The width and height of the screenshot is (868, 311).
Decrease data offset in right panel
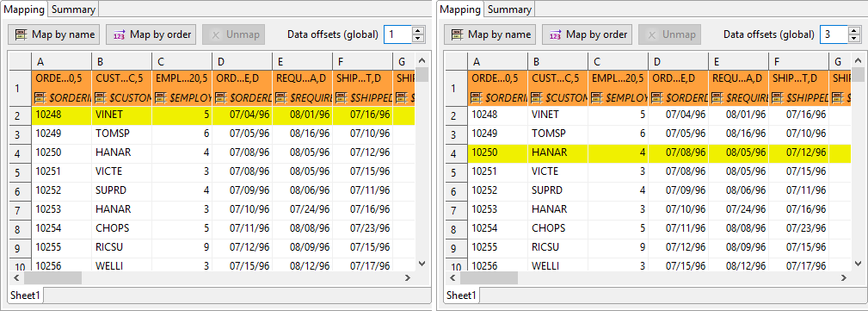[x=855, y=39]
